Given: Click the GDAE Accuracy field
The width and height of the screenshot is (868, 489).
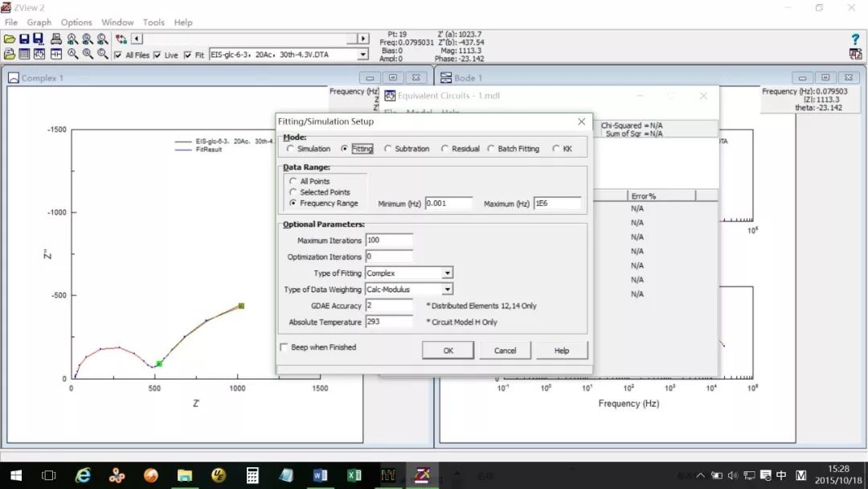Looking at the screenshot, I should pyautogui.click(x=389, y=306).
